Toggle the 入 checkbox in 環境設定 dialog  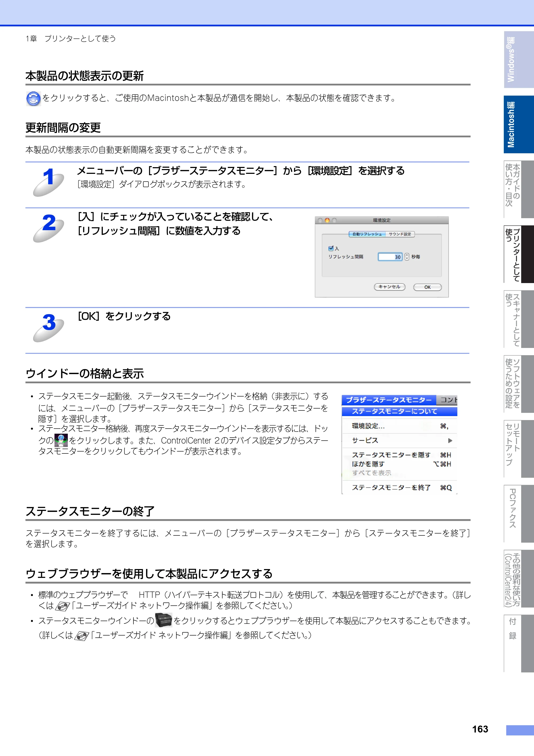[x=331, y=248]
